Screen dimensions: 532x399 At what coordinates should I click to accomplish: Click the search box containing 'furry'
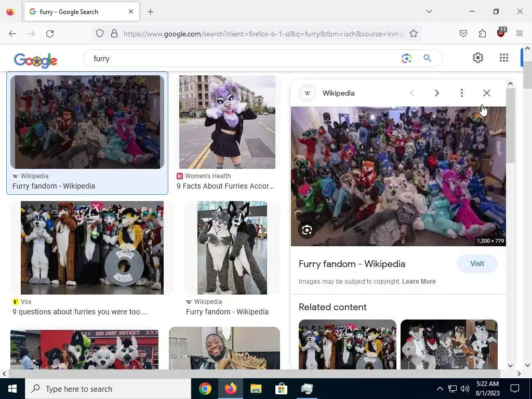[x=244, y=58]
